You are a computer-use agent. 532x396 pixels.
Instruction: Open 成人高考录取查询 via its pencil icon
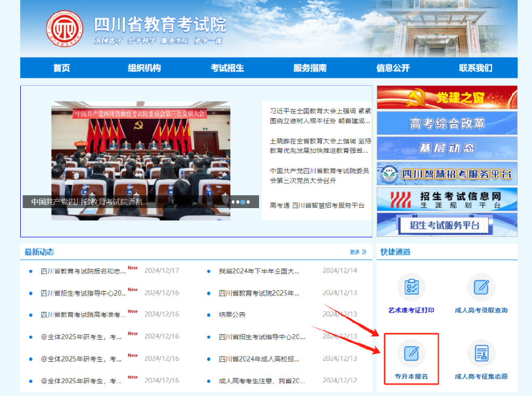tap(481, 288)
